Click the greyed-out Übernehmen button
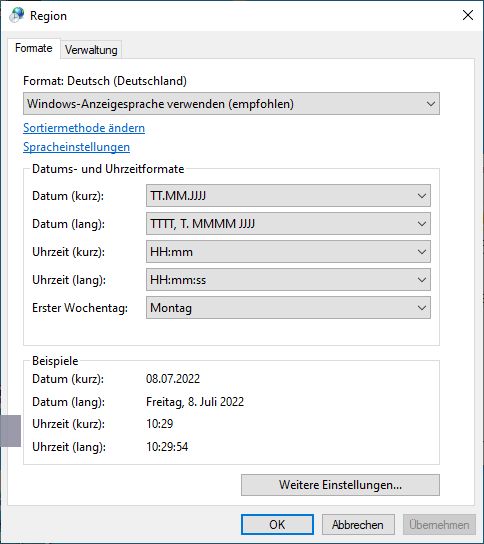Image resolution: width=484 pixels, height=544 pixels. pyautogui.click(x=439, y=525)
